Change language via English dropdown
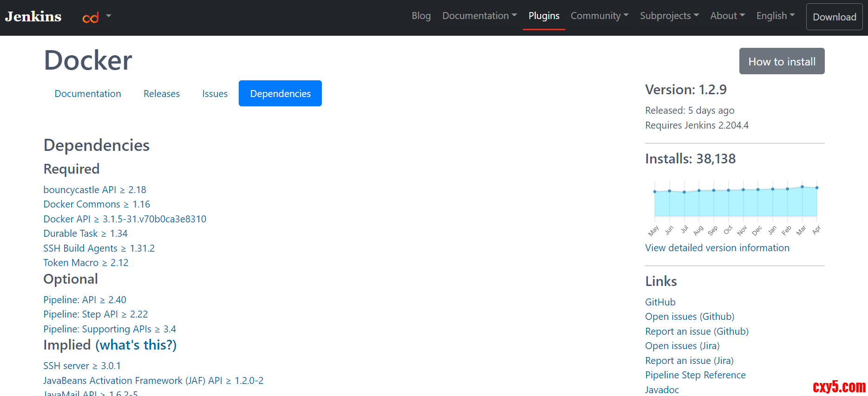This screenshot has height=396, width=868. 775,16
